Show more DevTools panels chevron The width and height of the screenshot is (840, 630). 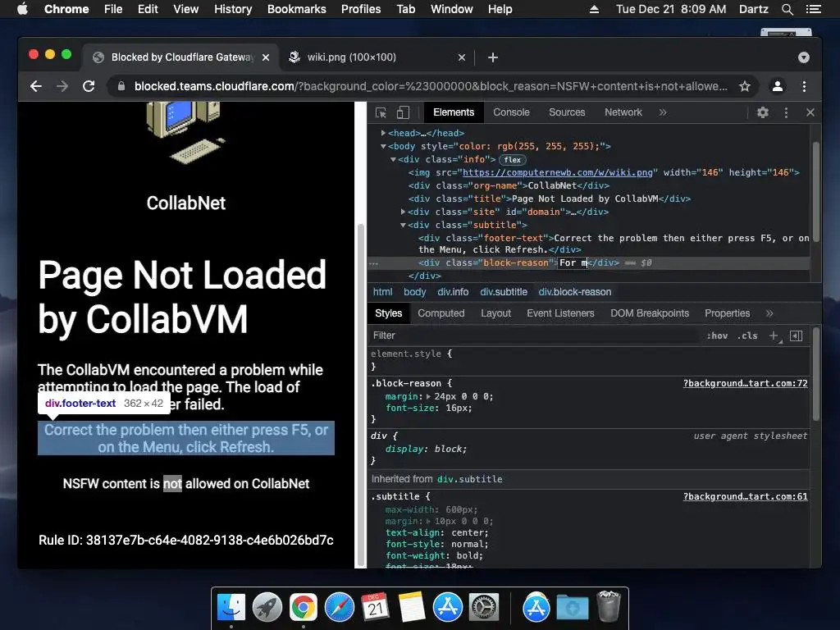pos(663,112)
